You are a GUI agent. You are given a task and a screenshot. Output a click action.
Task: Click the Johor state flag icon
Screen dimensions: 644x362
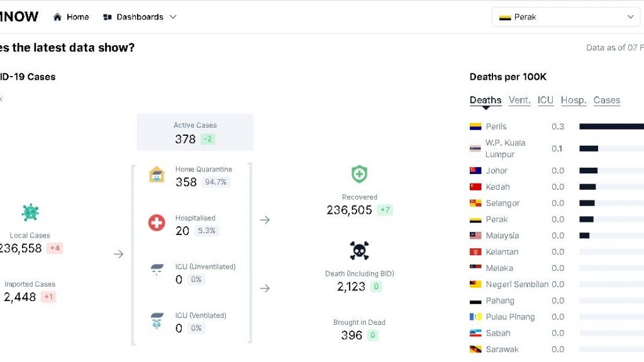(x=475, y=170)
